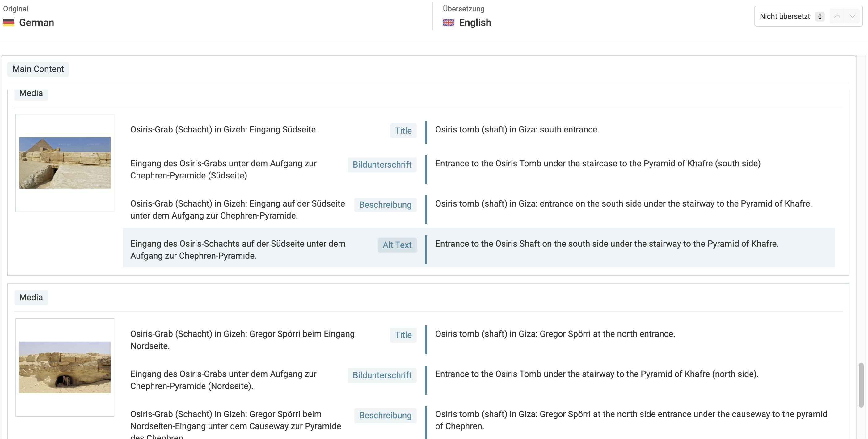Click Beschreibung tag for Nordseiten-Eingang description

(386, 415)
